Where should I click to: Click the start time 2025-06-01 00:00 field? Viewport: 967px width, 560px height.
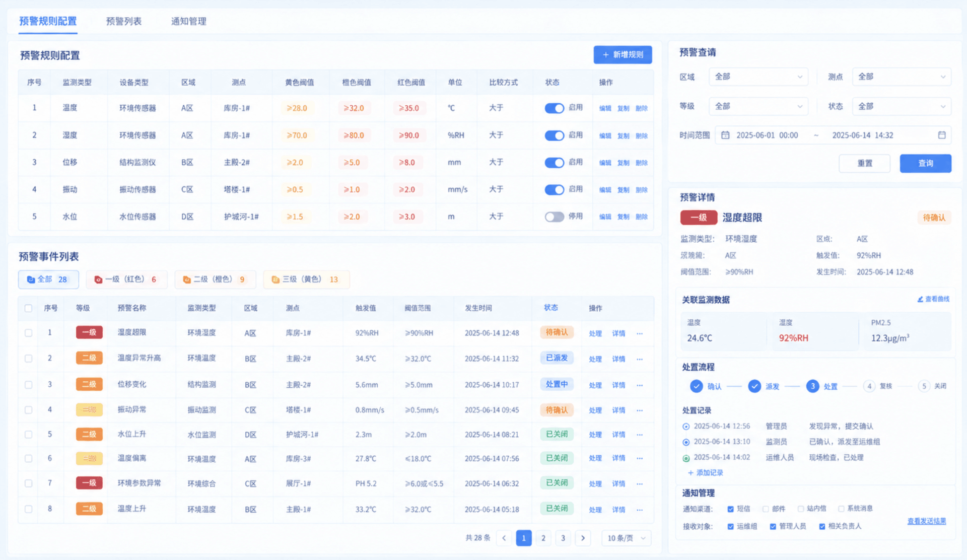(767, 135)
